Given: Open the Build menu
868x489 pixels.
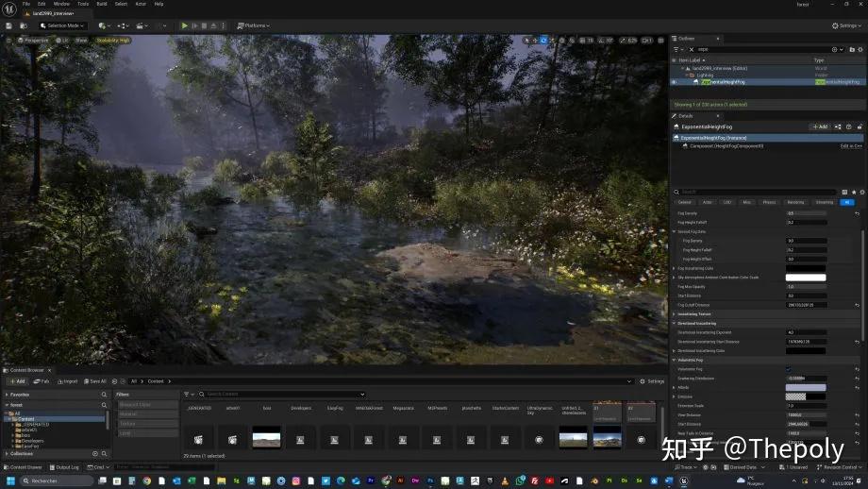Looking at the screenshot, I should tap(102, 4).
